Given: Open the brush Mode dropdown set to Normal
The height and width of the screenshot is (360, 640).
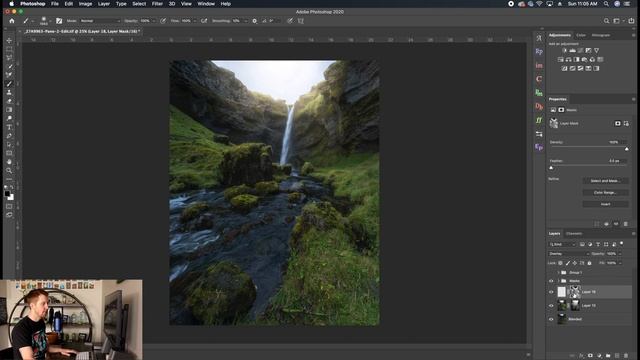Looking at the screenshot, I should pyautogui.click(x=100, y=21).
